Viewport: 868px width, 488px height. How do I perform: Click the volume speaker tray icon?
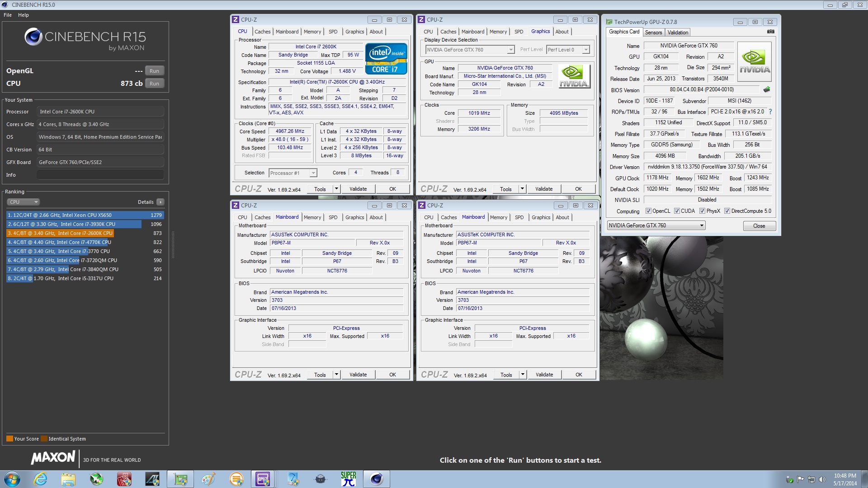(822, 479)
